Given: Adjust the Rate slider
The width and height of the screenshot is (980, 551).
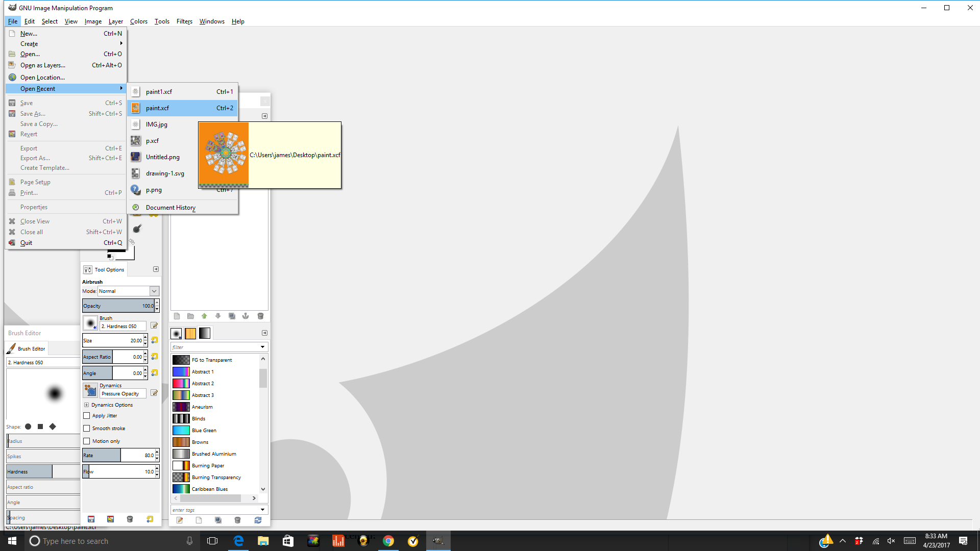Looking at the screenshot, I should [x=118, y=456].
